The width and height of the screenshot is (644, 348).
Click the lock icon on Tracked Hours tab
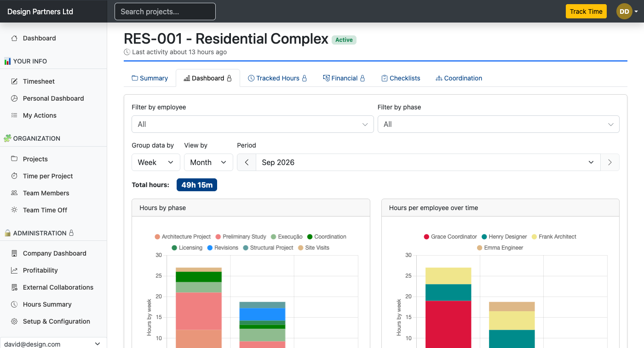coord(304,78)
